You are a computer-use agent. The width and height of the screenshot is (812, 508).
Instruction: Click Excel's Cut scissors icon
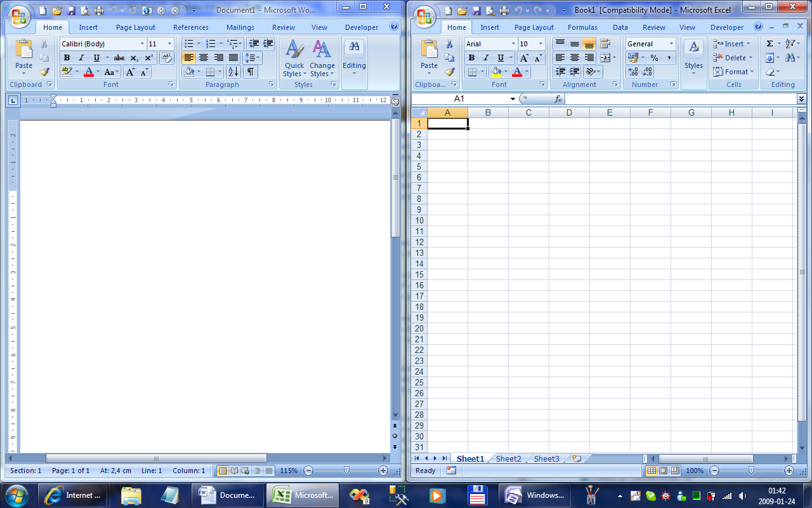(x=450, y=44)
